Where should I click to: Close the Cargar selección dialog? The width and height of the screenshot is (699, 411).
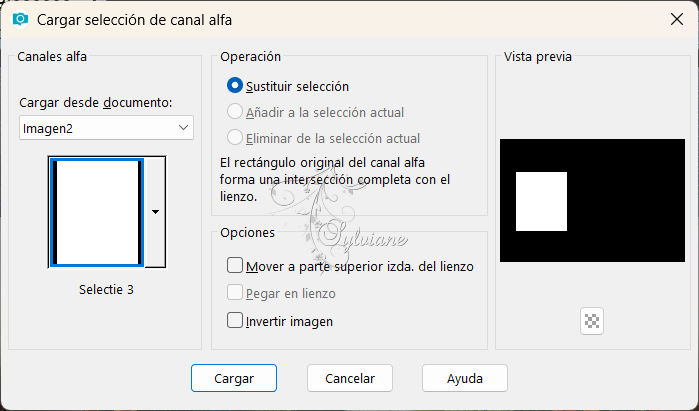point(677,19)
